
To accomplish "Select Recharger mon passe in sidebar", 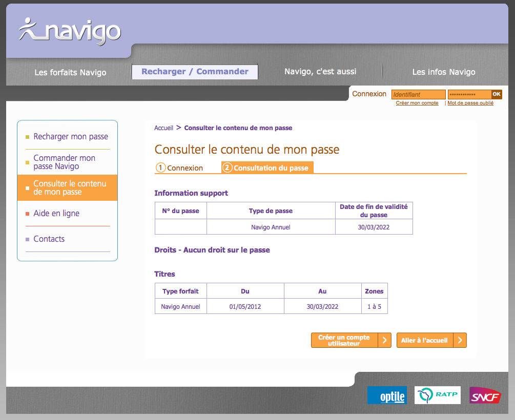I will tap(71, 137).
